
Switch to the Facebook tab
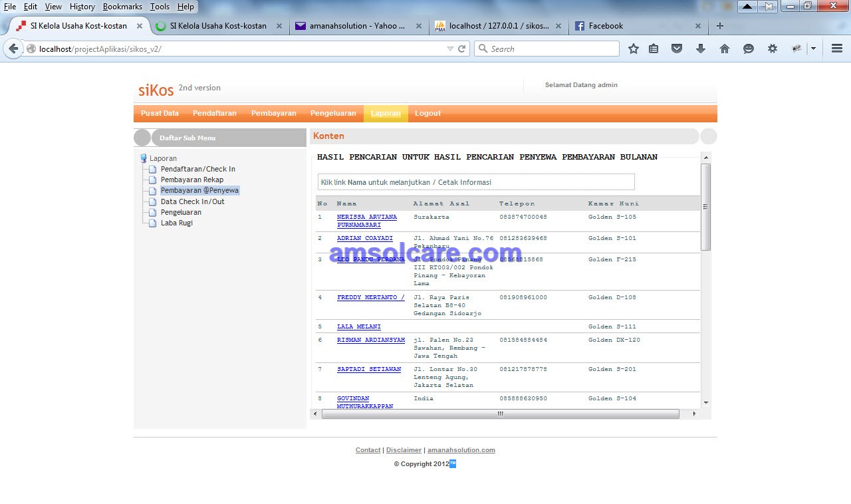(x=637, y=26)
